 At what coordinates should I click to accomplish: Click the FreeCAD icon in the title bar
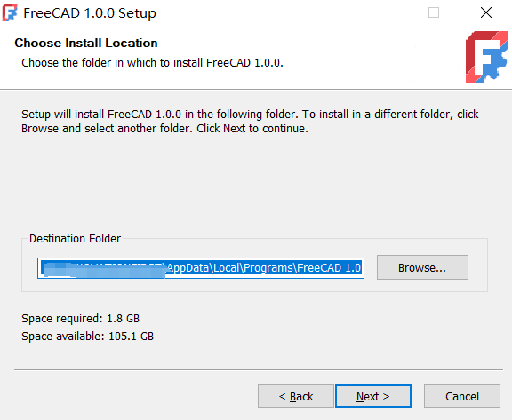point(10,12)
